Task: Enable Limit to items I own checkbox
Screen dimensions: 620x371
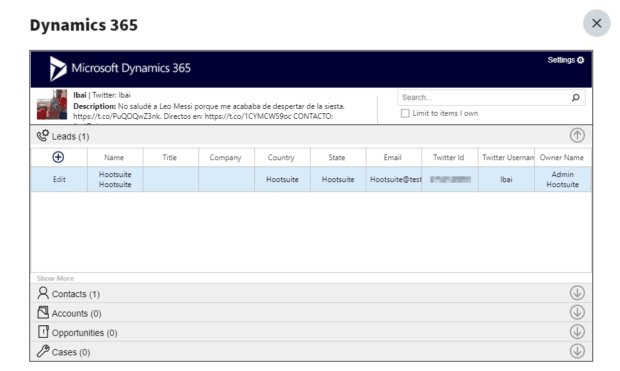Action: (405, 114)
